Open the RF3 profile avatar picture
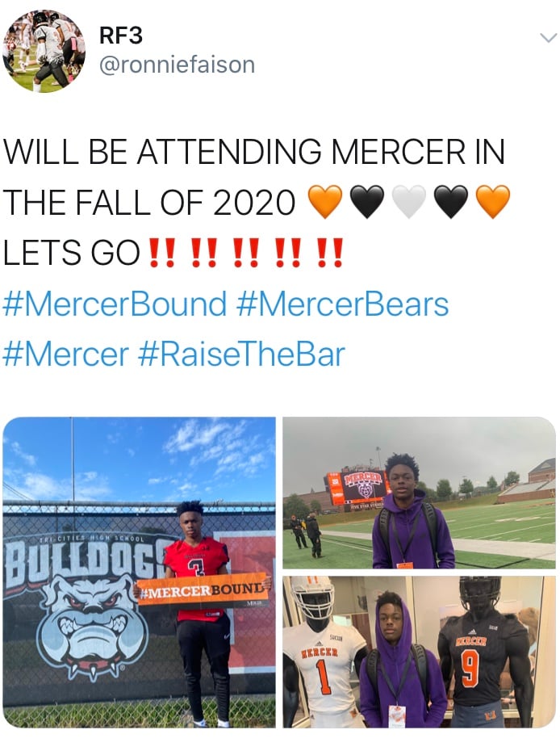This screenshot has width=560, height=751. [x=44, y=51]
